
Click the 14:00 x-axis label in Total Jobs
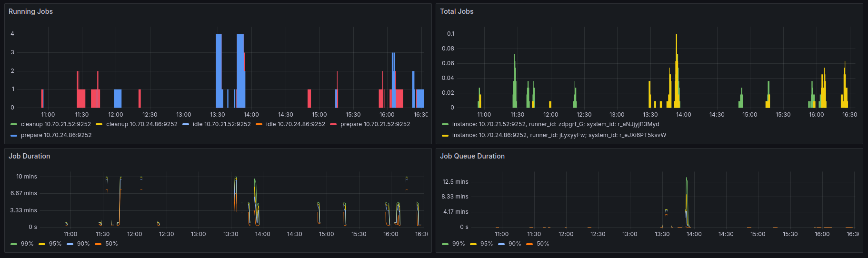pyautogui.click(x=683, y=115)
